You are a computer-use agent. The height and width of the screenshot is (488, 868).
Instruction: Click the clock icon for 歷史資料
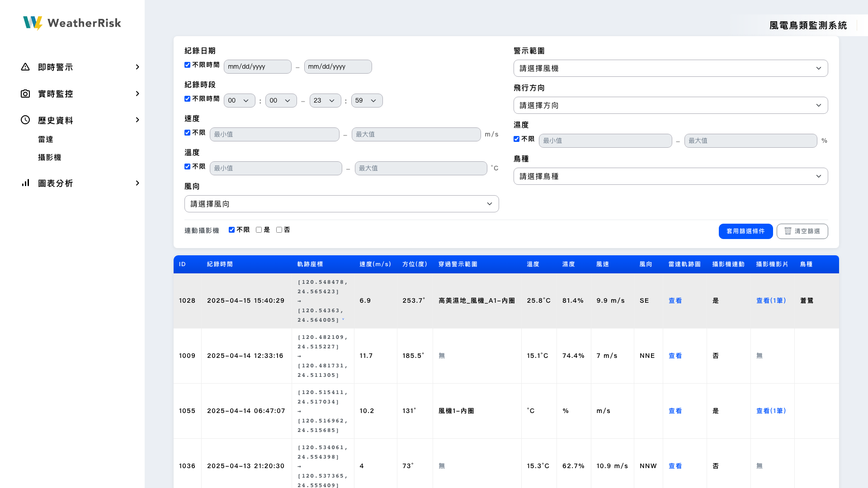click(25, 120)
